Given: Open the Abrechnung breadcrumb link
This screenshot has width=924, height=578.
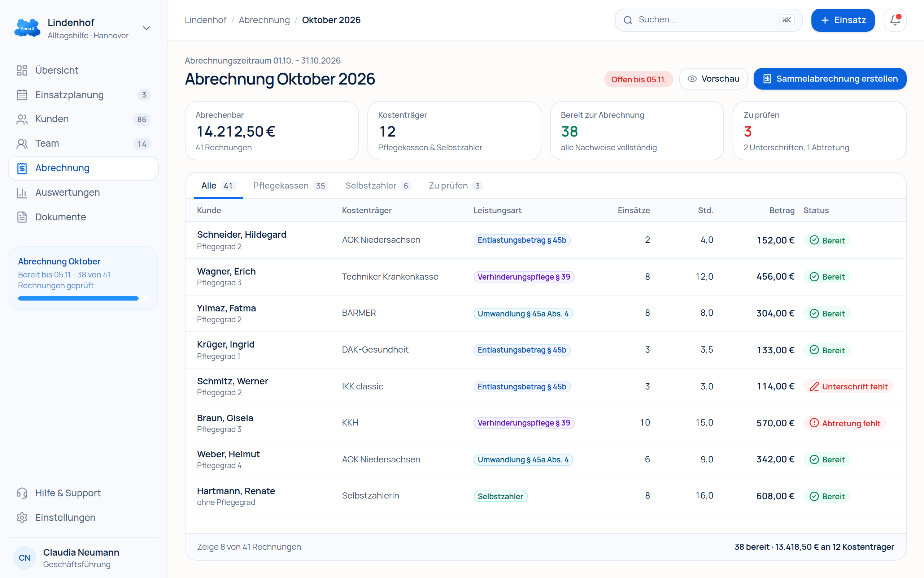Looking at the screenshot, I should coord(264,20).
